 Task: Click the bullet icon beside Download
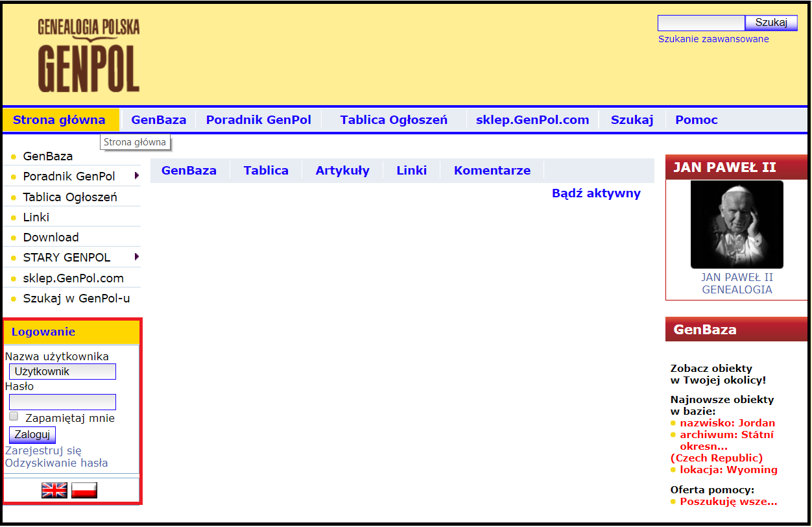point(14,237)
